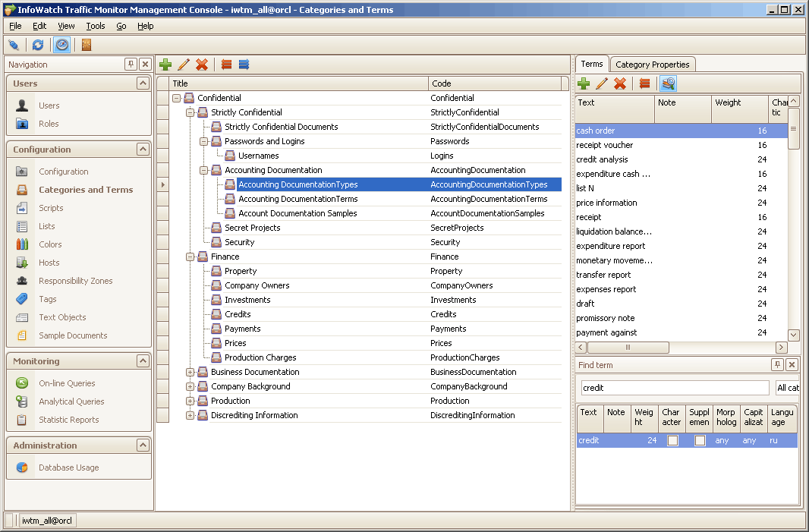
Task: Edit the selected term with pencil icon
Action: 602,83
